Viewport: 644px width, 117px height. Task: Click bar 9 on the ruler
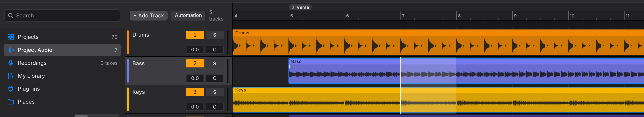pyautogui.click(x=515, y=16)
